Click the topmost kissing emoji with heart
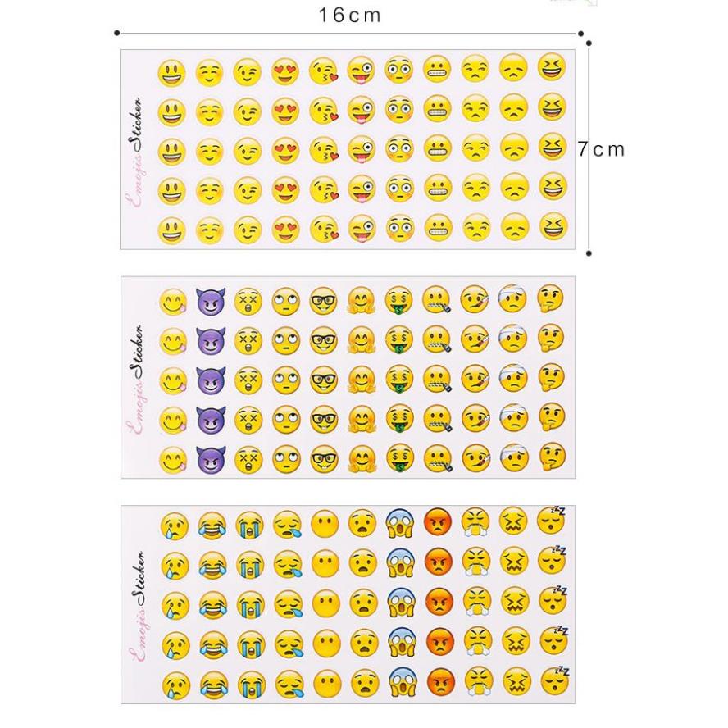728x728 pixels. coord(324,71)
